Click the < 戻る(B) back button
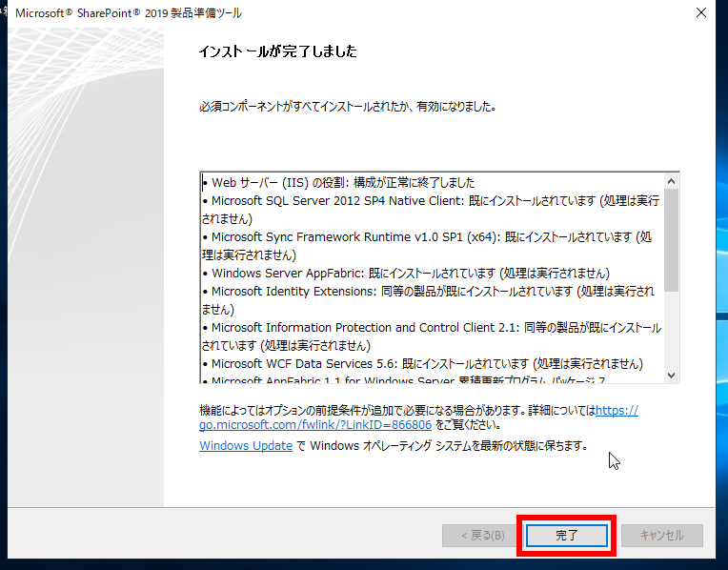 coord(482,536)
